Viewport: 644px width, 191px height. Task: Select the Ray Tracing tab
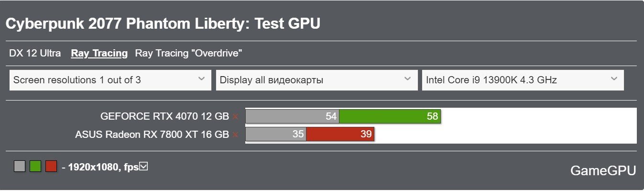pyautogui.click(x=99, y=53)
